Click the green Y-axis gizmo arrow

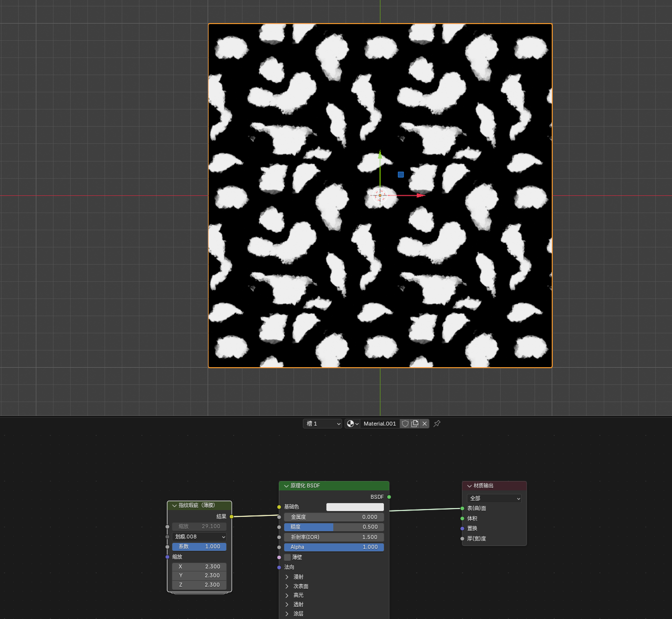pos(380,155)
